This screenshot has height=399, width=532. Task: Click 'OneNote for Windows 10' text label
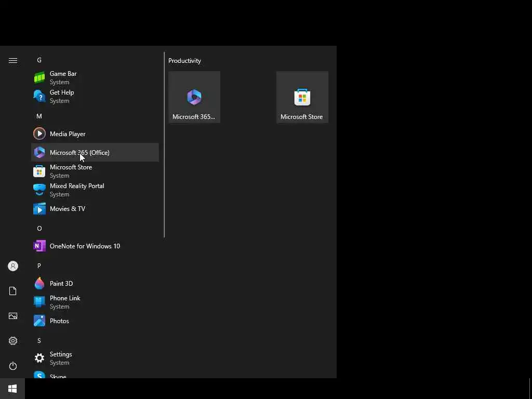[85, 246]
